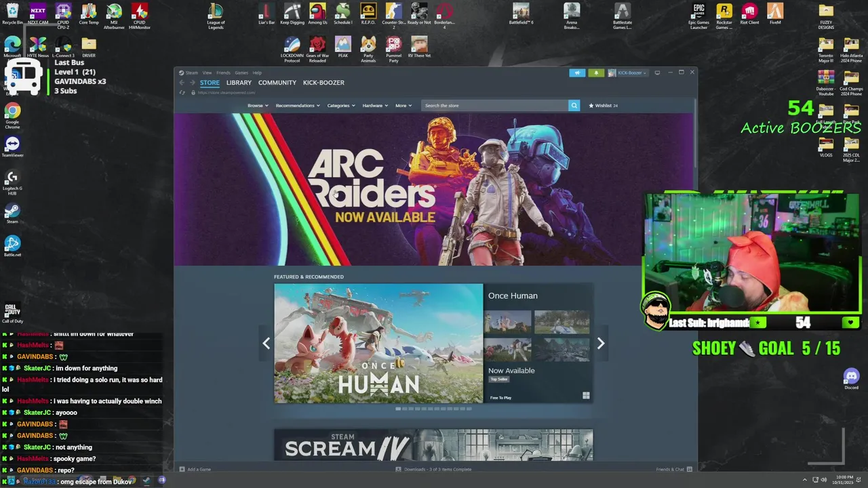Open the Games menu in Steam
The width and height of the screenshot is (868, 488).
tap(241, 73)
